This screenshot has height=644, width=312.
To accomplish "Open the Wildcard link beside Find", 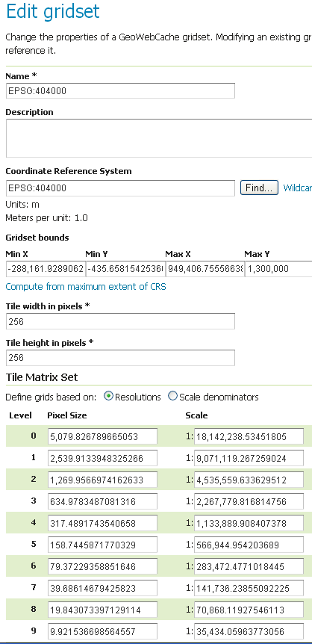I will click(x=298, y=188).
